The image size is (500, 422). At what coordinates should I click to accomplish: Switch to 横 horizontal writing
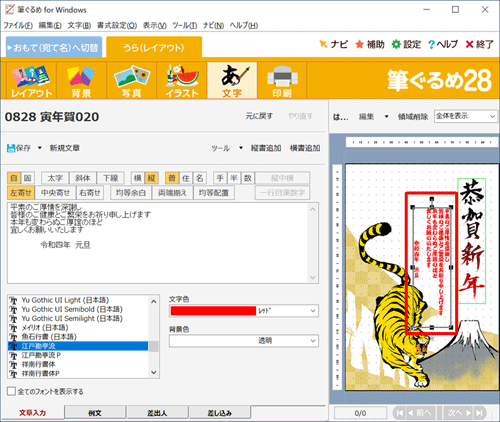[138, 178]
